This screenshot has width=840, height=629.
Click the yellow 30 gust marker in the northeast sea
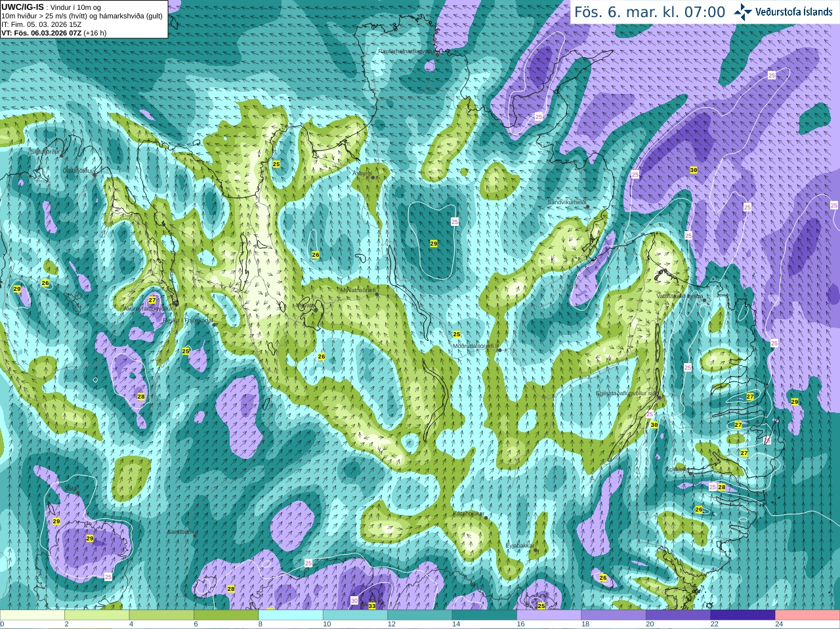click(x=694, y=170)
